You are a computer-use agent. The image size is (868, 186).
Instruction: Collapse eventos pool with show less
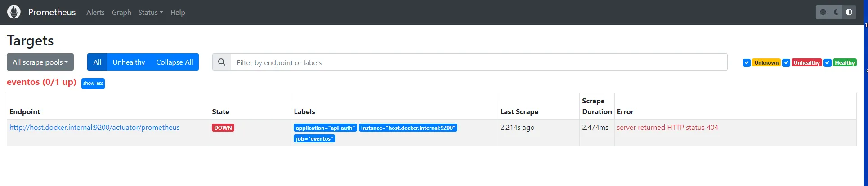(93, 83)
